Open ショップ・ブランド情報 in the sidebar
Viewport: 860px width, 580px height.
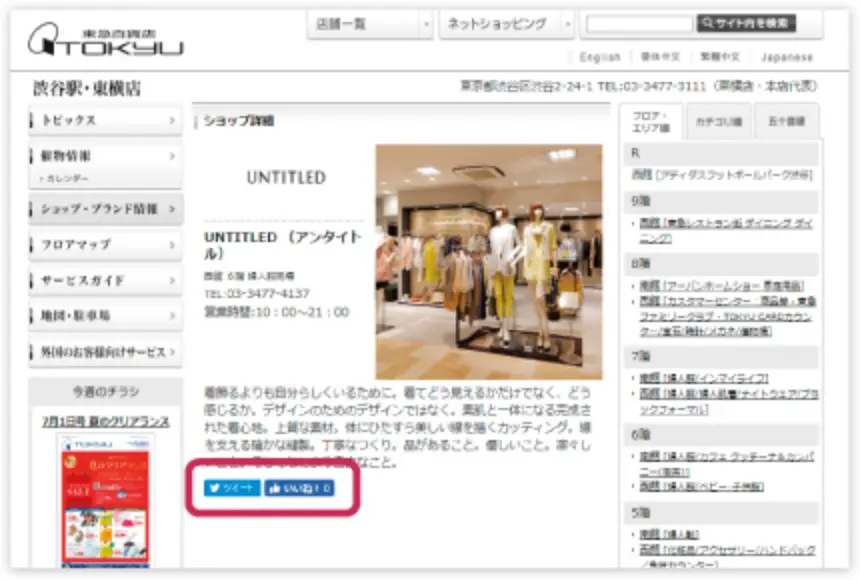[105, 209]
